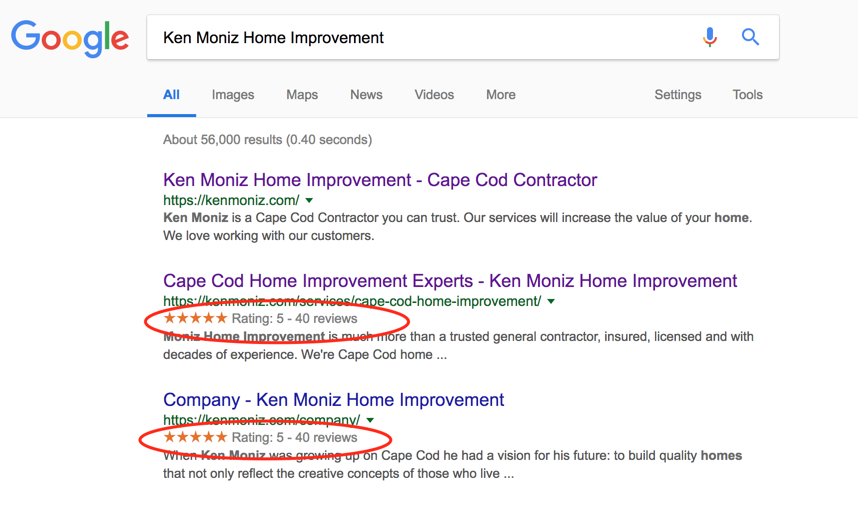Expand dropdown arrow beside cape-cod-home-improvement URL

tap(551, 301)
